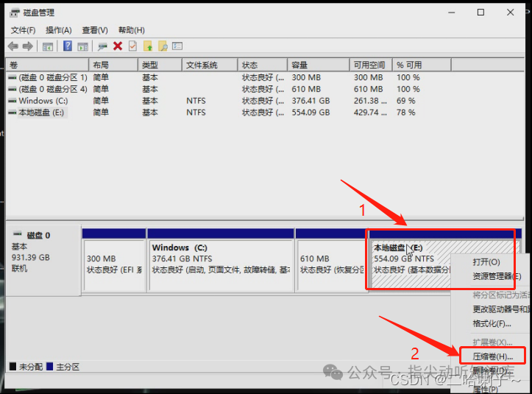Click the 376.41 GB capacity cell
The image size is (532, 394).
point(311,101)
